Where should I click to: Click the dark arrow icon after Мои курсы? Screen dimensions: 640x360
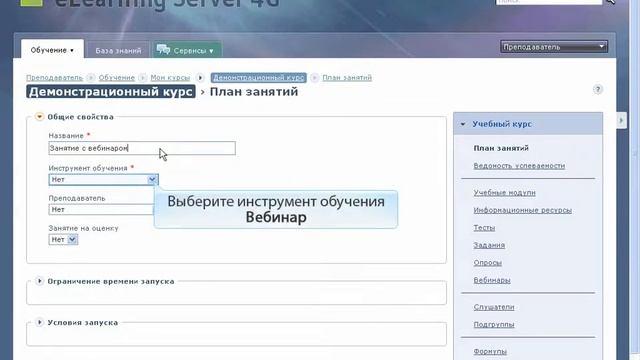(200, 78)
